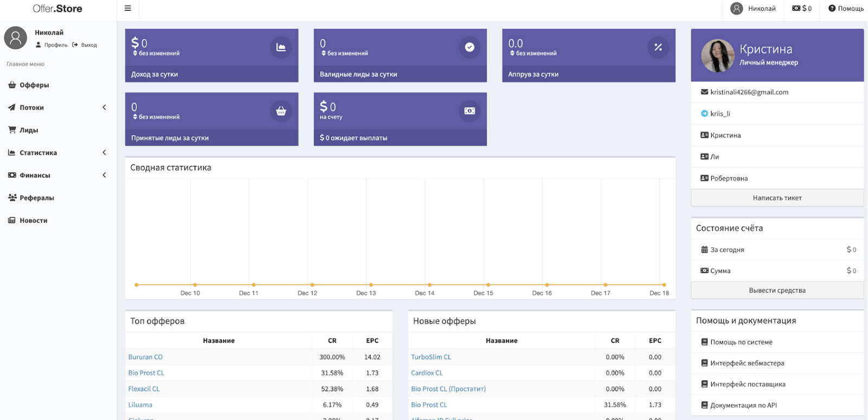Open the TurboSlim CL offer link
The height and width of the screenshot is (420, 868).
431,357
